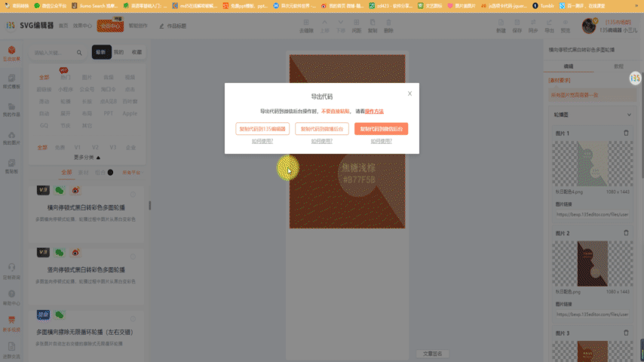The image size is (644, 362).
Task: Click the 下移 down-arrow toolbar icon
Action: [x=341, y=26]
